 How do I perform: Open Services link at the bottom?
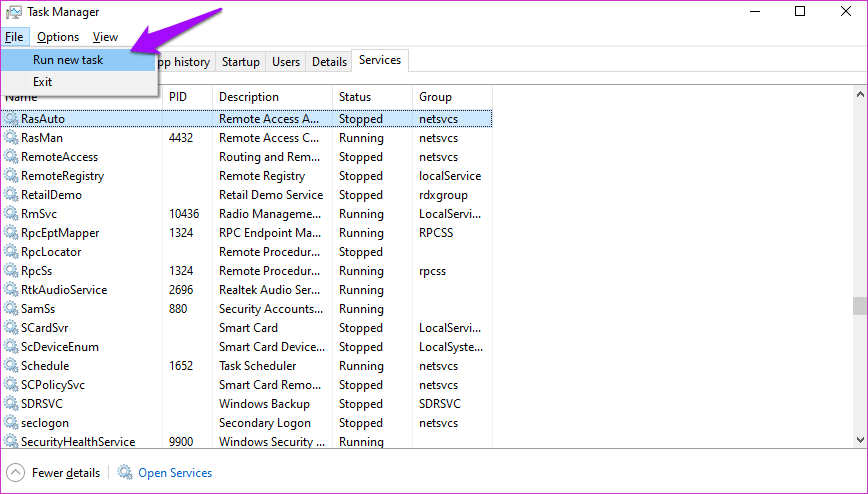pyautogui.click(x=175, y=473)
